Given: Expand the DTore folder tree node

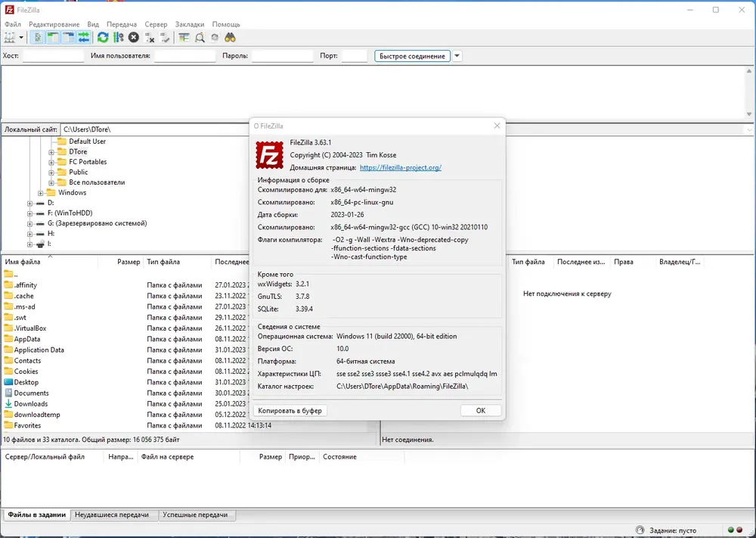Looking at the screenshot, I should (x=51, y=152).
